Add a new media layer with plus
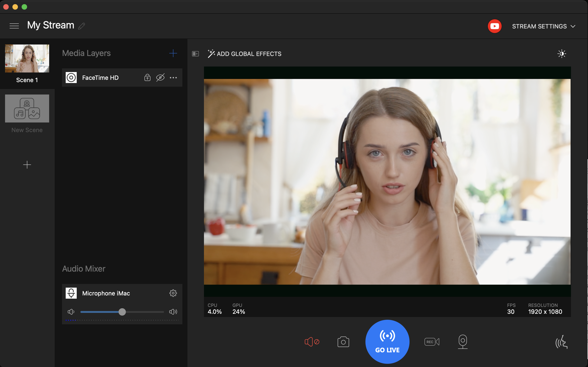The width and height of the screenshot is (588, 367). click(173, 53)
